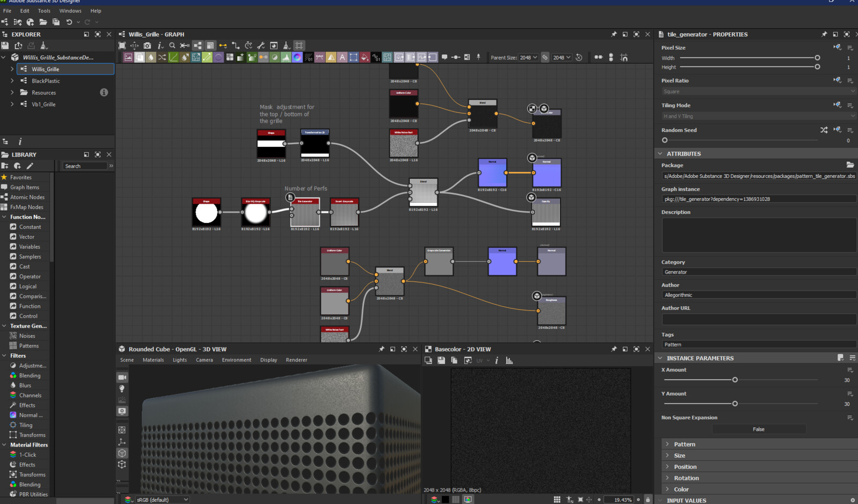
Task: Open the Materials menu in 3D view
Action: tap(153, 360)
